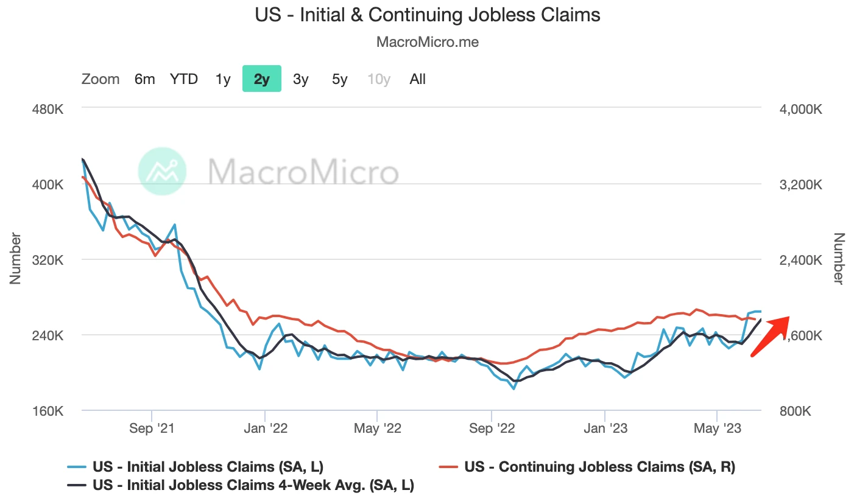
Task: Select the YTD zoom range
Action: pyautogui.click(x=184, y=79)
